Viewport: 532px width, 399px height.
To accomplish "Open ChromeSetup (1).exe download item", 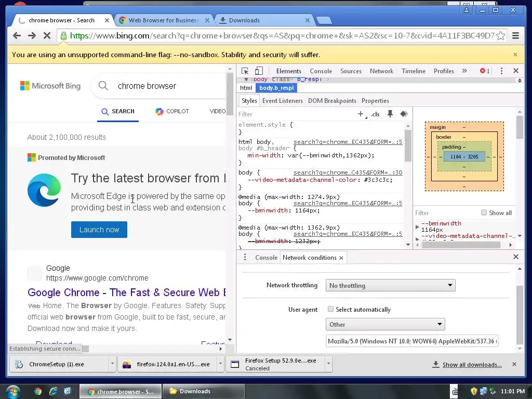I will (59, 364).
